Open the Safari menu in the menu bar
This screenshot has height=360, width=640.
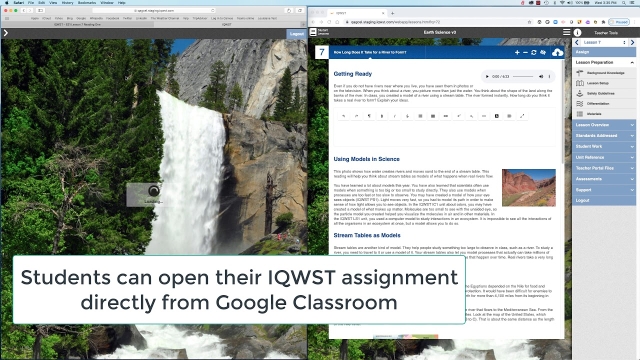[18, 2]
